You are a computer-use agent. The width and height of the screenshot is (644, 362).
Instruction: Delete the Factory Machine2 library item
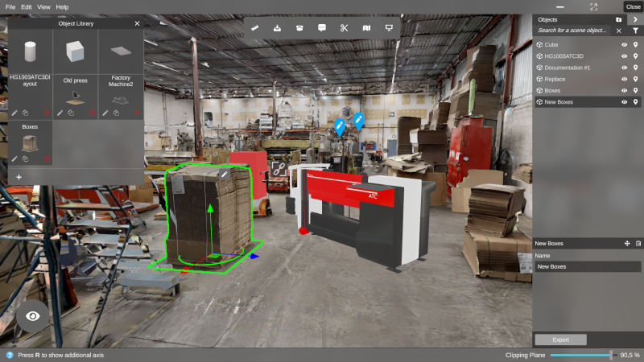tap(138, 113)
